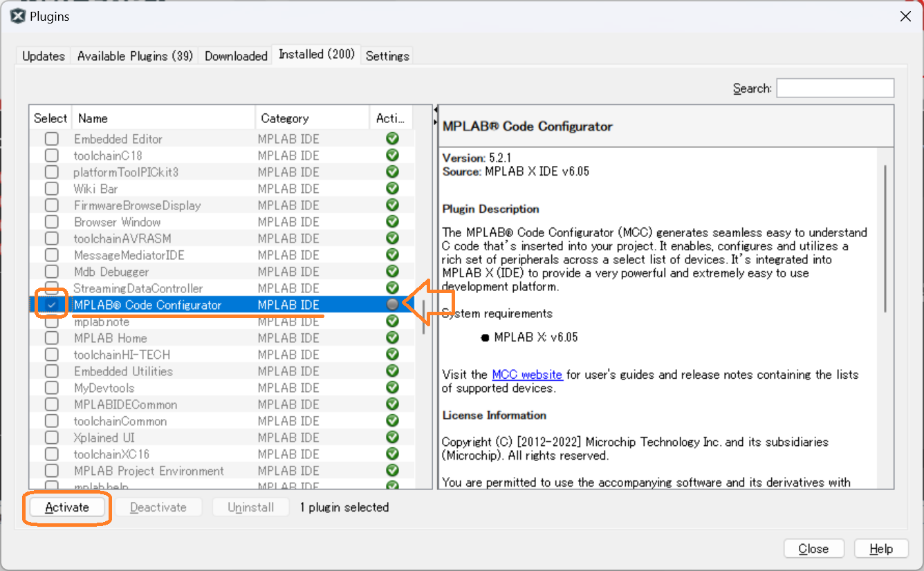Click active status icon for MPLABIDECommon
Viewport: 924px width, 571px height.
(x=392, y=404)
